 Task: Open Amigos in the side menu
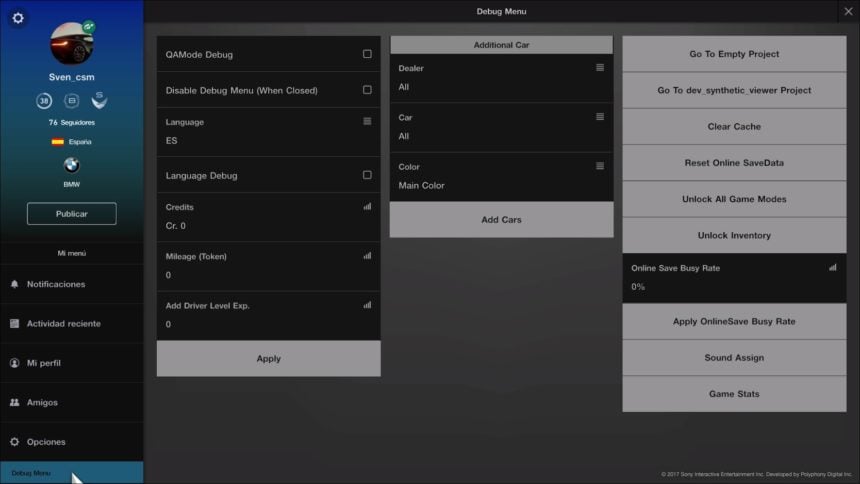tap(72, 402)
